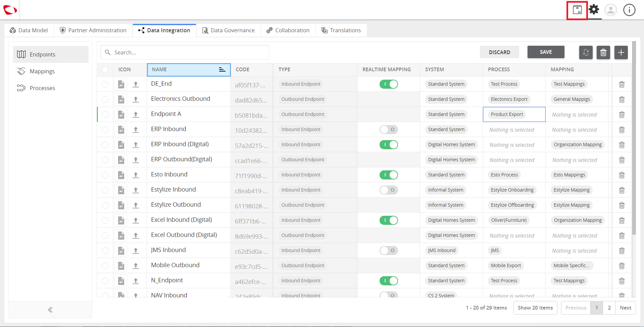Open Test Mappings selector for DE_End
Viewport: 644px width, 327px height.
tap(569, 84)
